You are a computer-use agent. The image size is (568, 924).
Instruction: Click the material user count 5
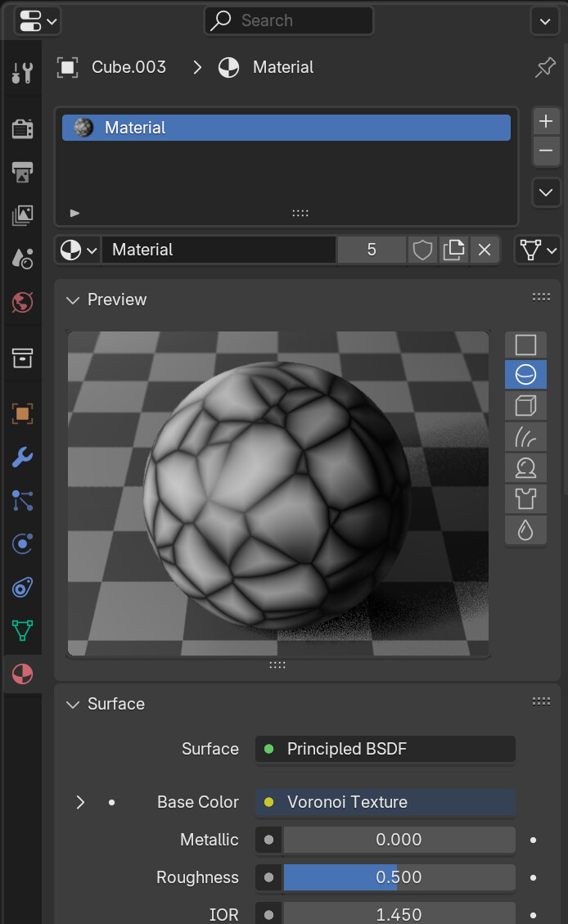point(372,250)
